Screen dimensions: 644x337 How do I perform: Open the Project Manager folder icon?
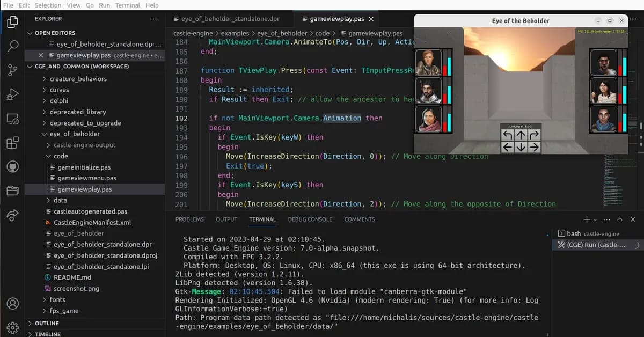pos(13,191)
